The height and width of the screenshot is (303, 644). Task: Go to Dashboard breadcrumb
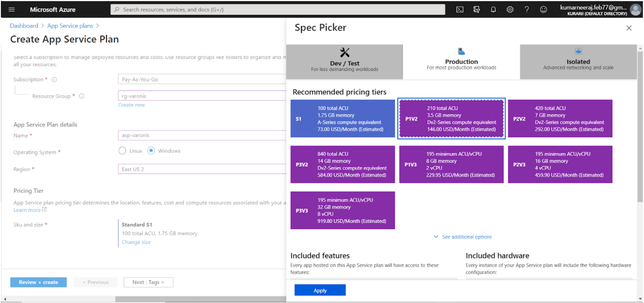point(24,26)
